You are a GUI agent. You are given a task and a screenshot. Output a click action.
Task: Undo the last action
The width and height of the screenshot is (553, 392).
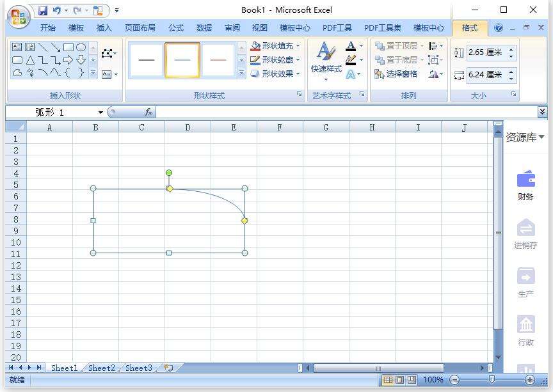56,11
